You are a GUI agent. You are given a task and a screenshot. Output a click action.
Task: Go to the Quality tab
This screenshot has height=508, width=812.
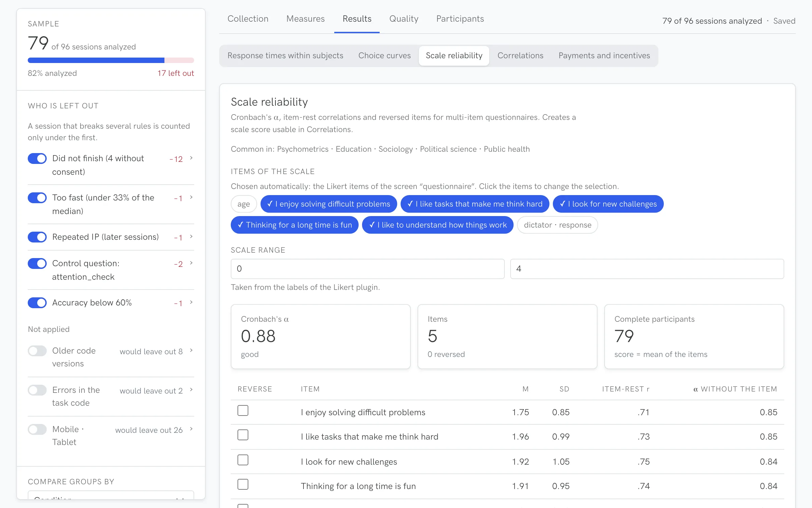[x=404, y=19]
